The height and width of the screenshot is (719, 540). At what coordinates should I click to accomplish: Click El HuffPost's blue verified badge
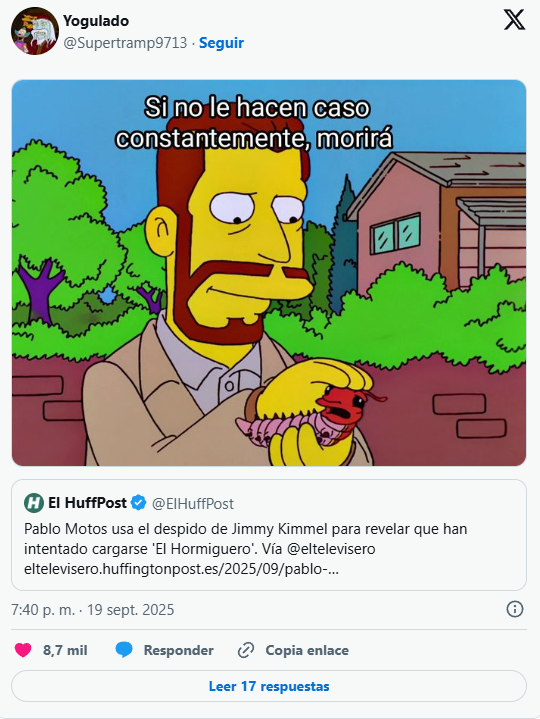click(138, 503)
